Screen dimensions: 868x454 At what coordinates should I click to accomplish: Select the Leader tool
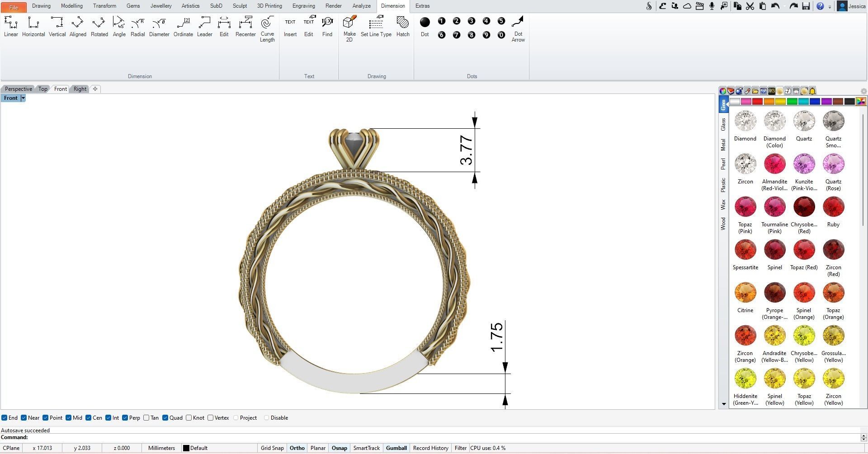(204, 26)
